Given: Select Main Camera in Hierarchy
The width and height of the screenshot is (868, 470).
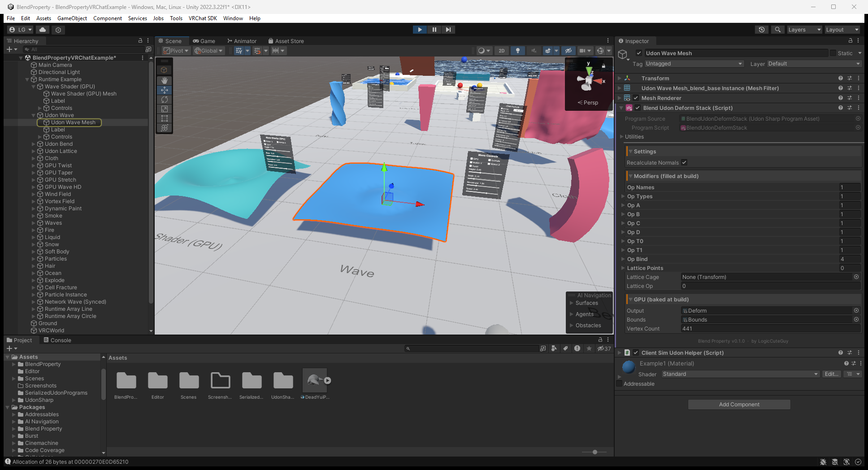Looking at the screenshot, I should (x=55, y=65).
